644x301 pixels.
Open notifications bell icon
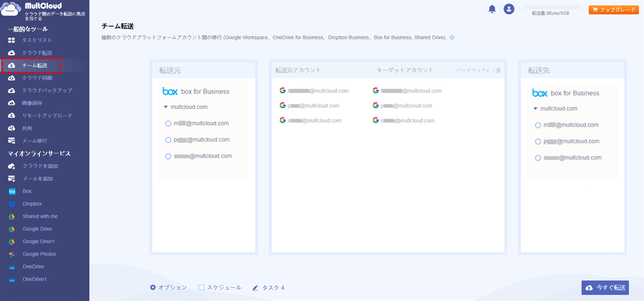pyautogui.click(x=492, y=9)
